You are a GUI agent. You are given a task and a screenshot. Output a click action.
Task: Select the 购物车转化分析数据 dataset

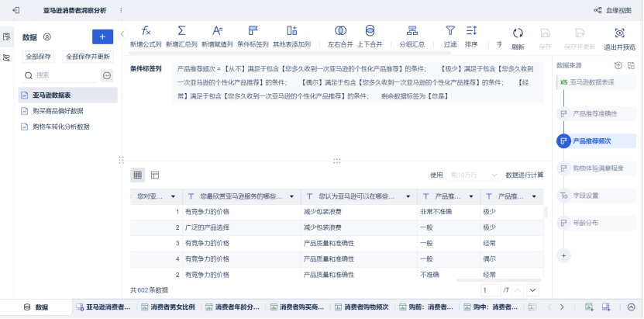click(x=67, y=127)
